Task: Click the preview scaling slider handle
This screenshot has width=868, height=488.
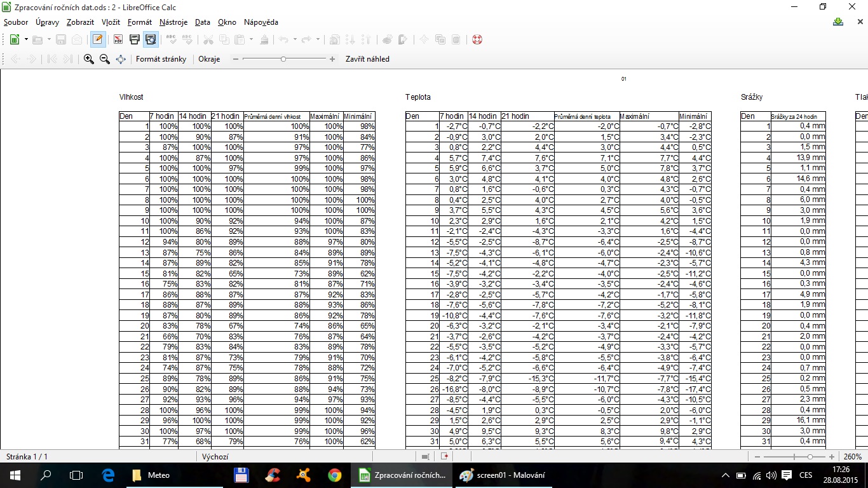Action: [283, 59]
